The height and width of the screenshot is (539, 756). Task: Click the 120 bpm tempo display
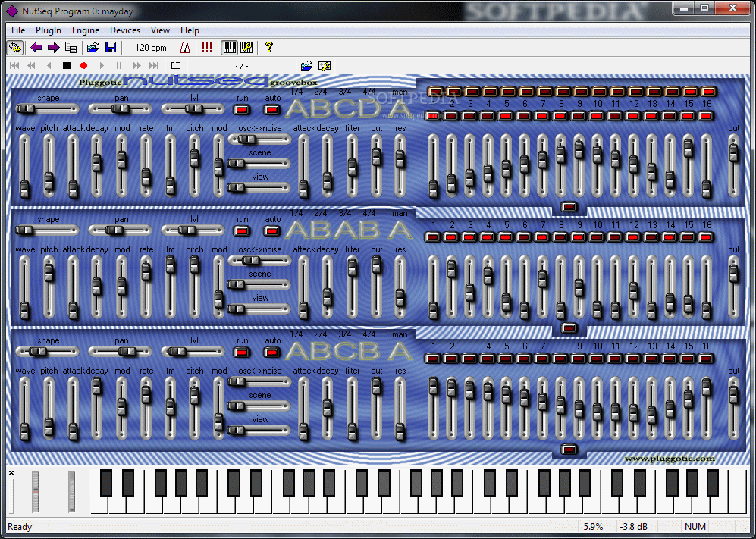pyautogui.click(x=150, y=47)
